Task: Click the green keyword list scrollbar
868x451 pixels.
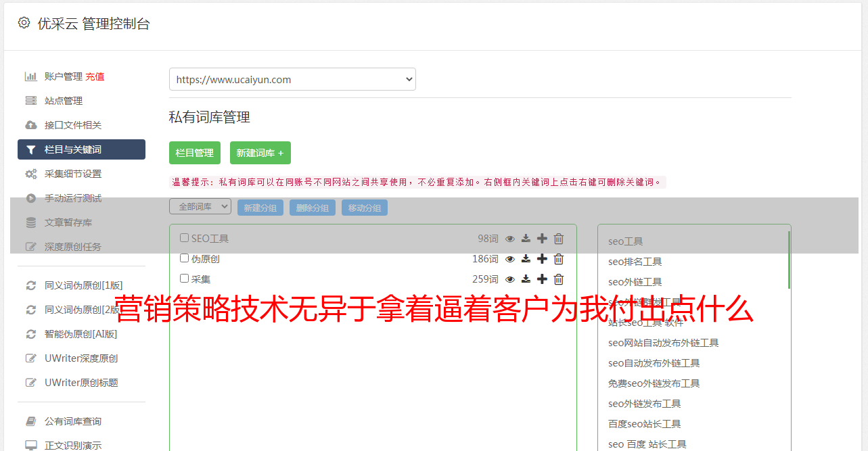Action: click(x=789, y=260)
